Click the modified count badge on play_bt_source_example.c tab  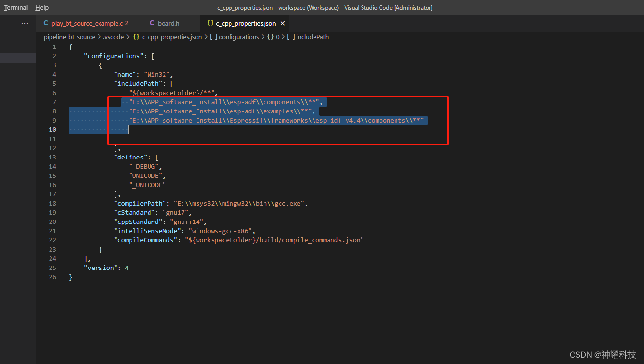[x=128, y=23]
